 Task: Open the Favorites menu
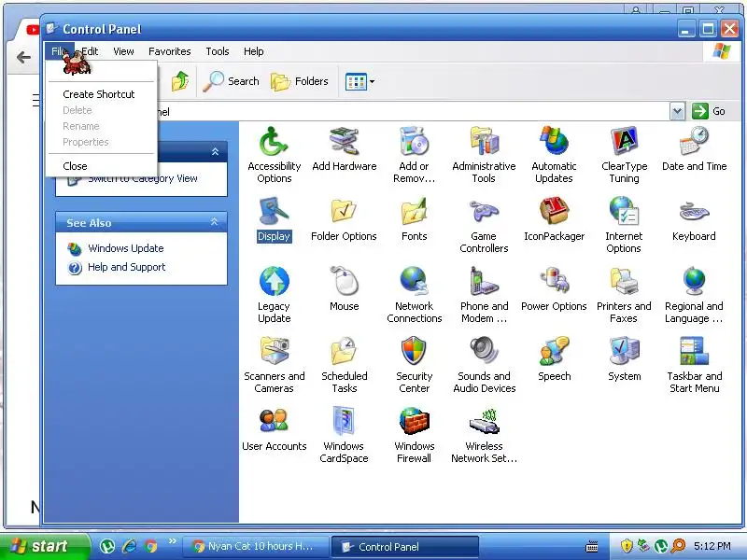coord(170,51)
